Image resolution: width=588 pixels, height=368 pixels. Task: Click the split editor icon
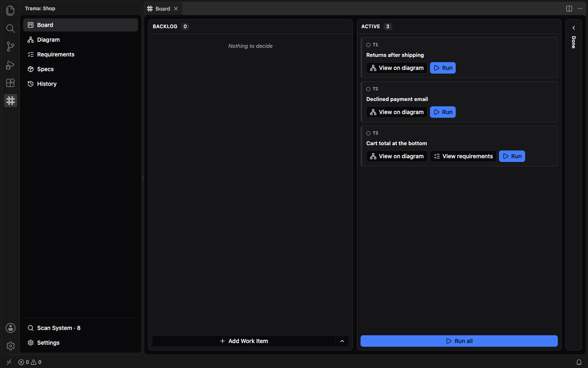pyautogui.click(x=569, y=9)
